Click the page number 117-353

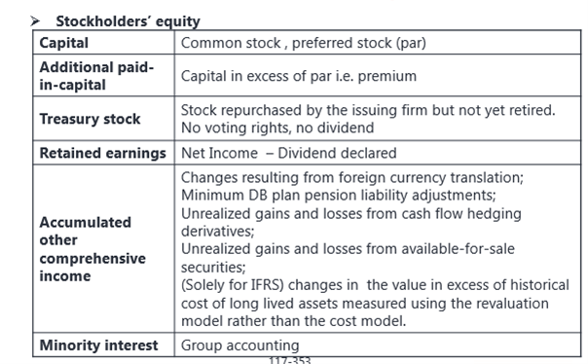289,361
